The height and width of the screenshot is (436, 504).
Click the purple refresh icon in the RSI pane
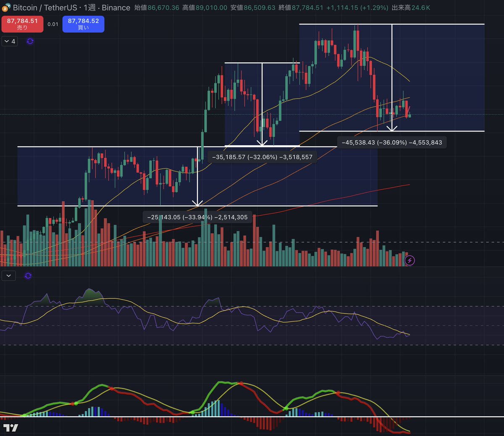click(x=28, y=276)
